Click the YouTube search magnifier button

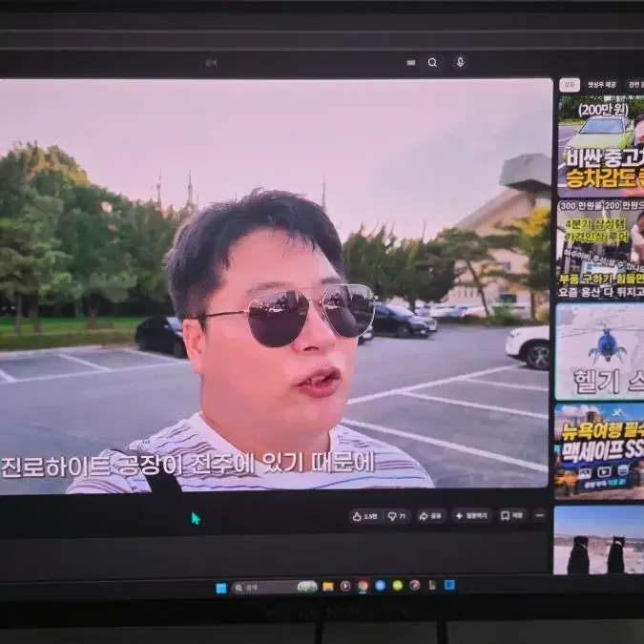[432, 63]
